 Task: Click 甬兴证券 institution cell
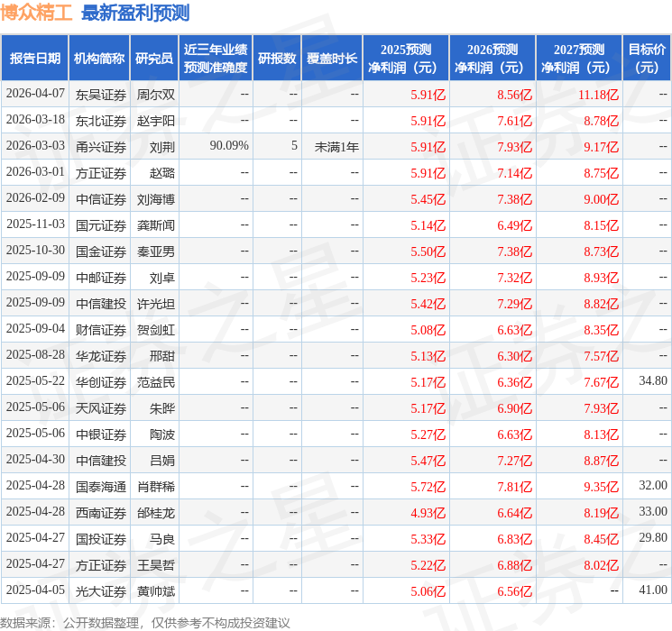[101, 147]
